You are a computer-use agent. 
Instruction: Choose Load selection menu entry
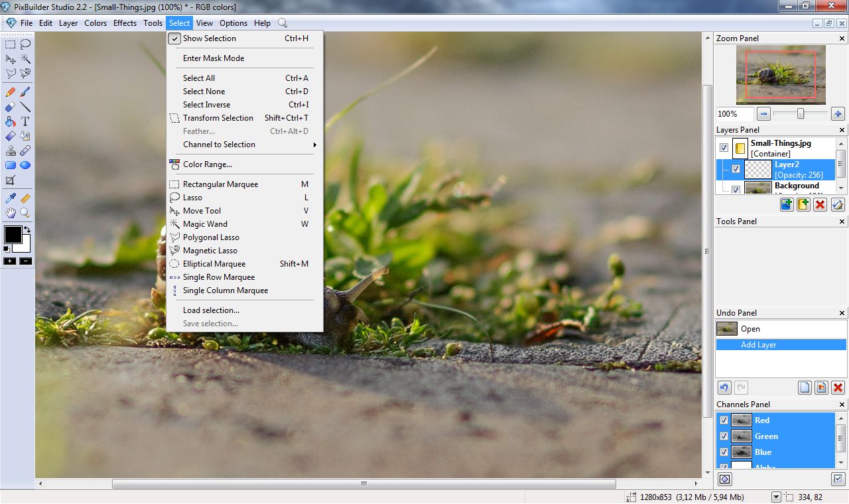[x=245, y=310]
